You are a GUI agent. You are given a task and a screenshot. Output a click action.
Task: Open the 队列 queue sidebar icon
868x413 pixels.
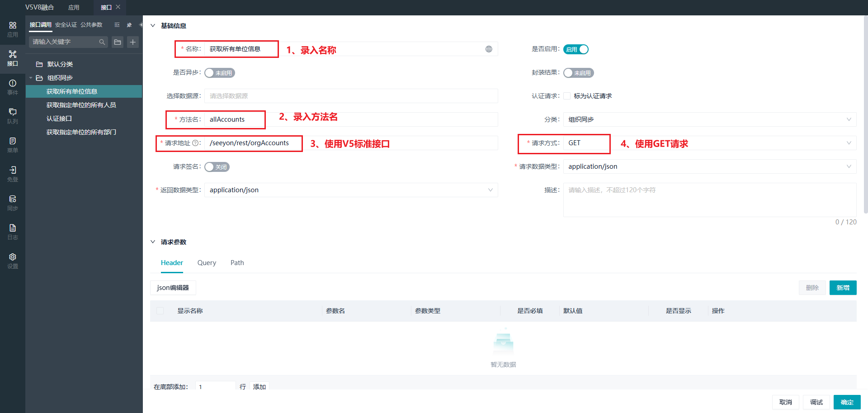click(x=13, y=116)
